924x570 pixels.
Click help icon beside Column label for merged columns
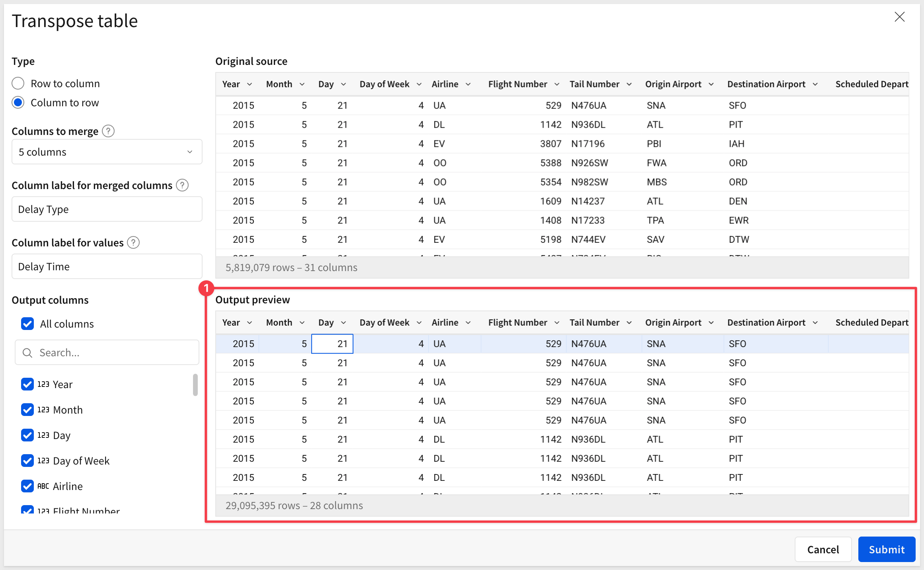182,185
